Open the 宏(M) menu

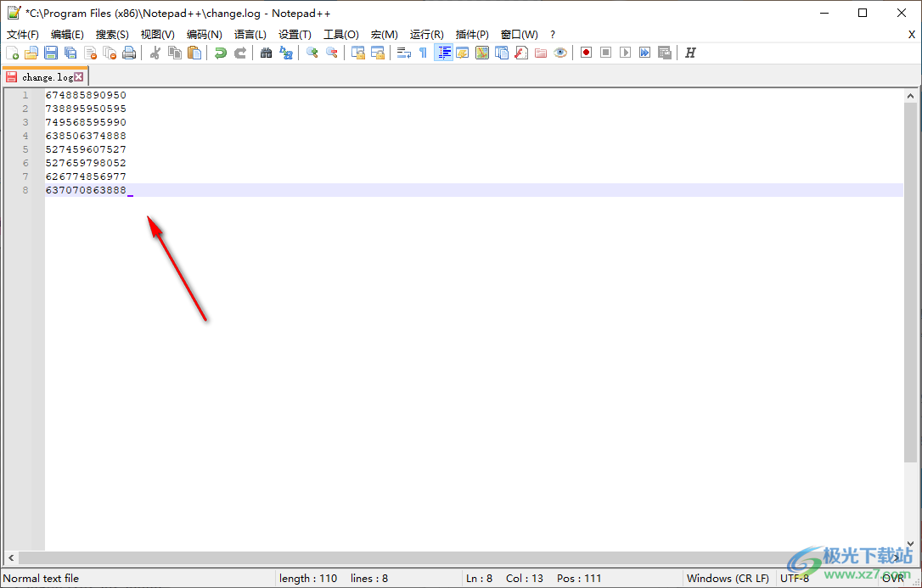[385, 35]
